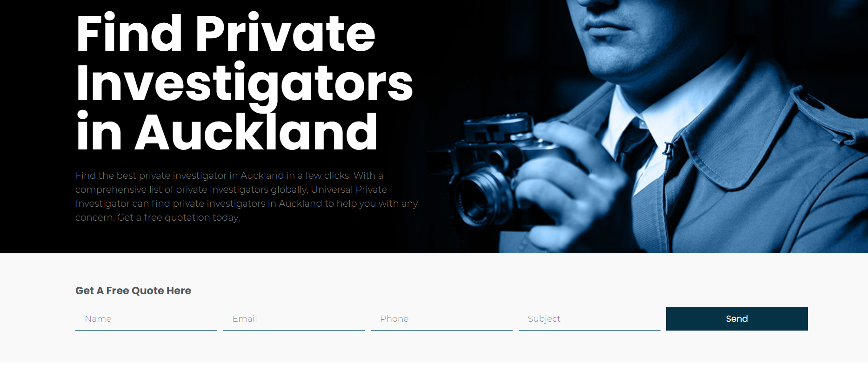Click "in Auckland" in the headline

(x=227, y=133)
